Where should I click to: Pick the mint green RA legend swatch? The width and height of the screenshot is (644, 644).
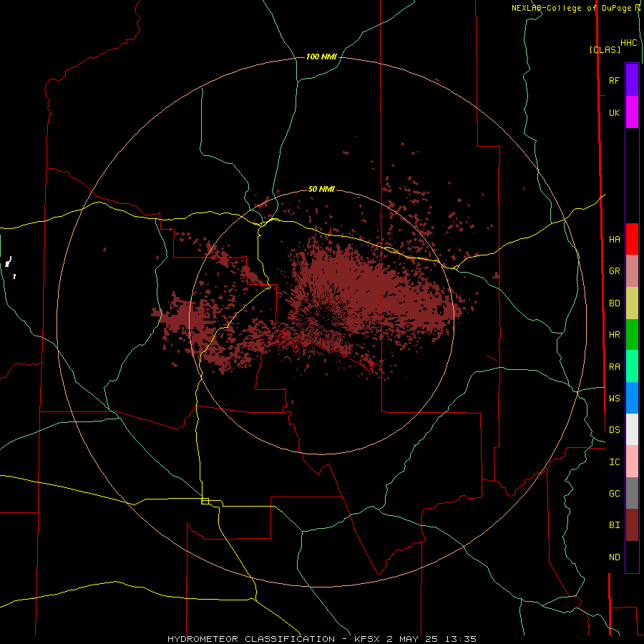point(632,366)
